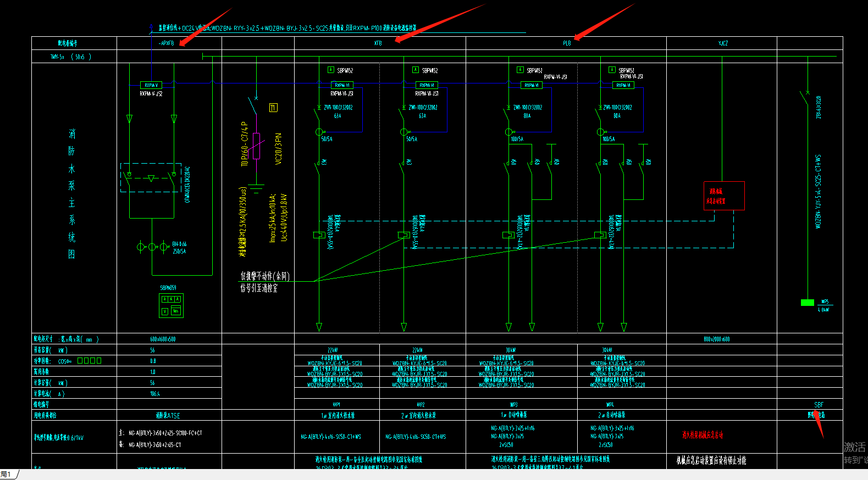This screenshot has height=480, width=868.
Task: Select the red emergency start device box
Action: click(725, 196)
